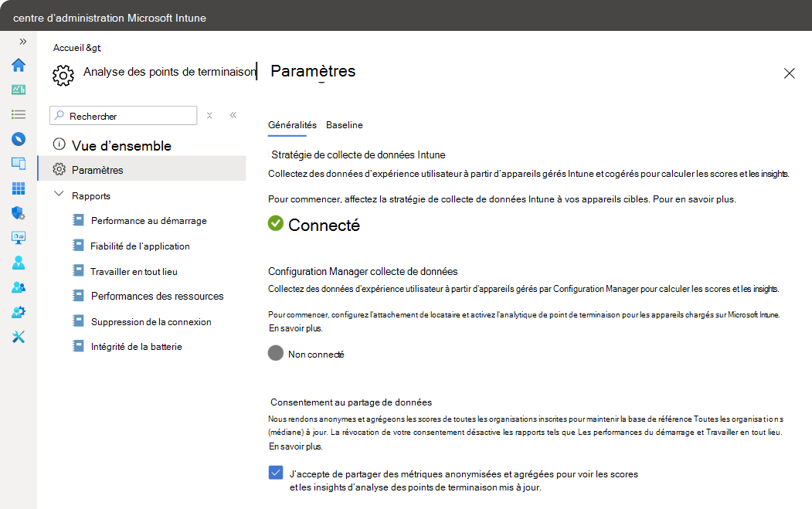The image size is (812, 509).
Task: Click the Paramètres gear icon in menu
Action: point(59,169)
